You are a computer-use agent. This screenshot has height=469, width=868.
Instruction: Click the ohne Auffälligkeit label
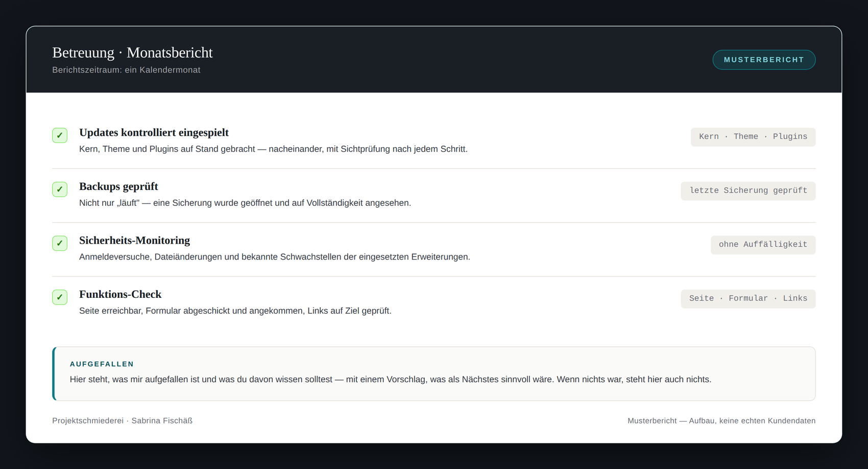(x=763, y=245)
